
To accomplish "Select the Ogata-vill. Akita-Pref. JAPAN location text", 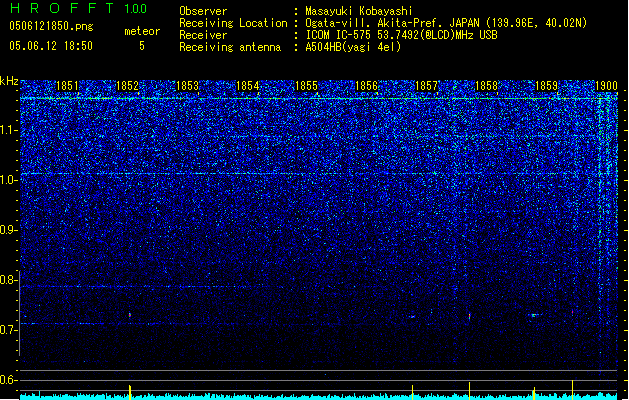I will coord(446,23).
